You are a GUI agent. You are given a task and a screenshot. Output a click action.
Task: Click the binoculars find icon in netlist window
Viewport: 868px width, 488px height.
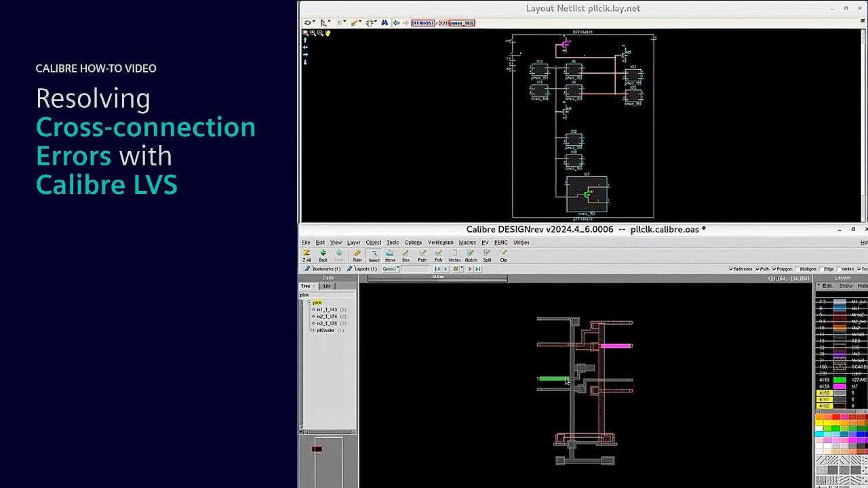click(384, 23)
